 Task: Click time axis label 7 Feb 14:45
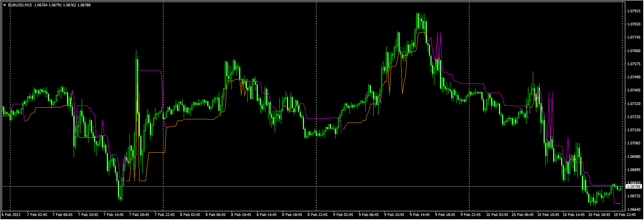(114, 215)
